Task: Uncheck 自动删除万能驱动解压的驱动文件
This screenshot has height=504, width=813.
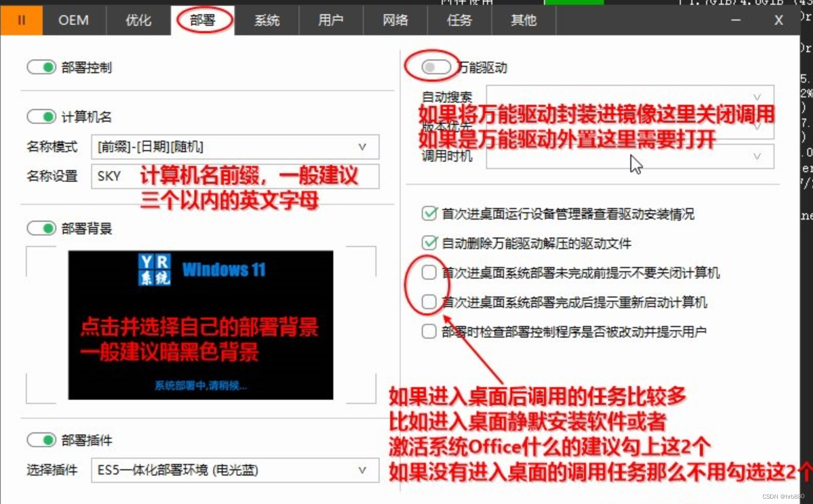Action: click(x=429, y=243)
